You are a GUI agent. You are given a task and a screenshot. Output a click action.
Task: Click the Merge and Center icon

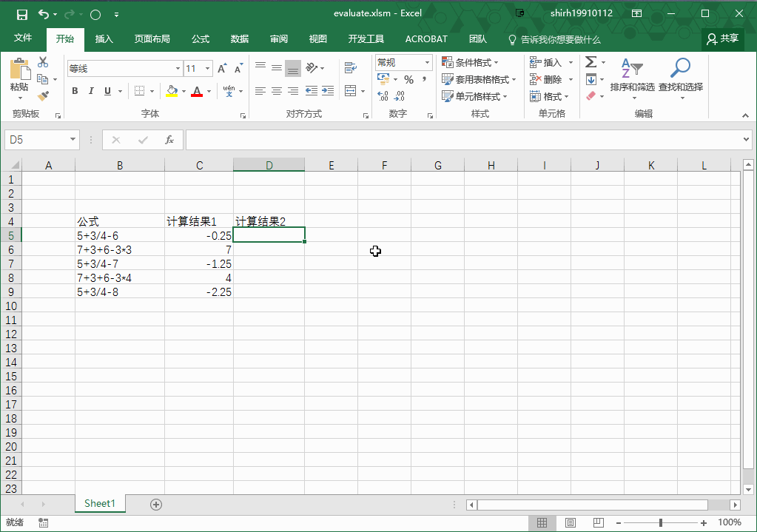click(351, 91)
